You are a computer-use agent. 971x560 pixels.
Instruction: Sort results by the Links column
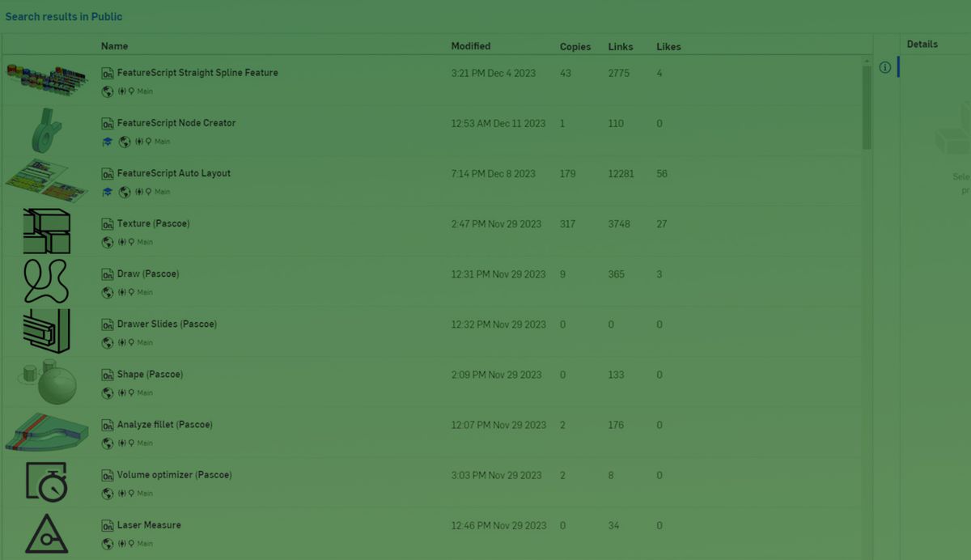[621, 47]
